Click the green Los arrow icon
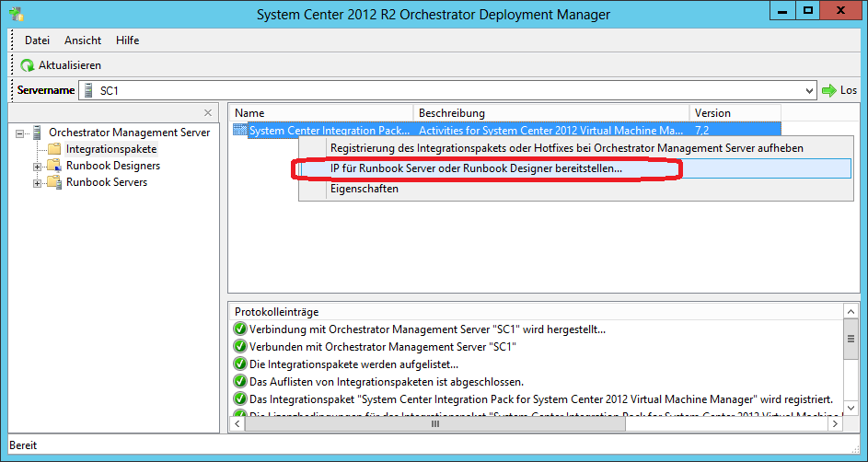The height and width of the screenshot is (462, 868). [x=829, y=90]
